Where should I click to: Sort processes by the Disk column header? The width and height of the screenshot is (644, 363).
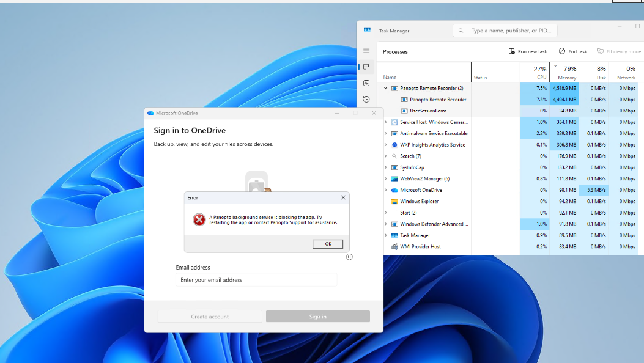[594, 72]
